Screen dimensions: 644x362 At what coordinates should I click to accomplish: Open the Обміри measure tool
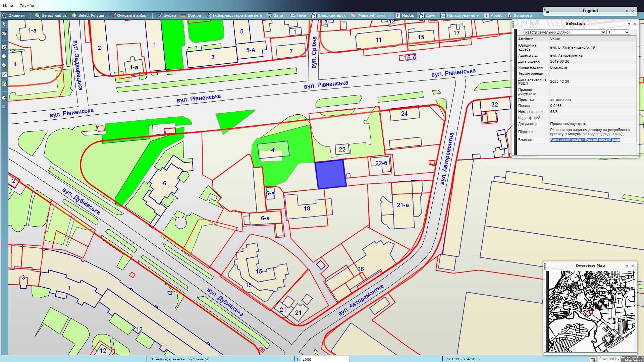(191, 15)
